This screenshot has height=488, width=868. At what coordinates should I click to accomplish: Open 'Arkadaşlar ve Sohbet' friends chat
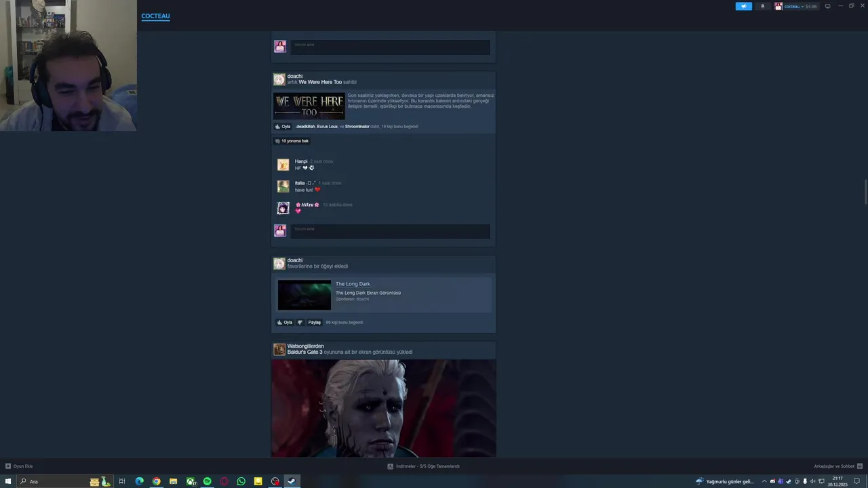click(x=838, y=466)
